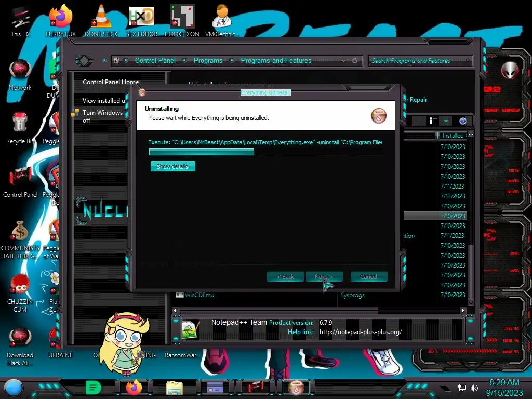Open the Recycle Bin
This screenshot has width=532, height=399.
click(20, 128)
